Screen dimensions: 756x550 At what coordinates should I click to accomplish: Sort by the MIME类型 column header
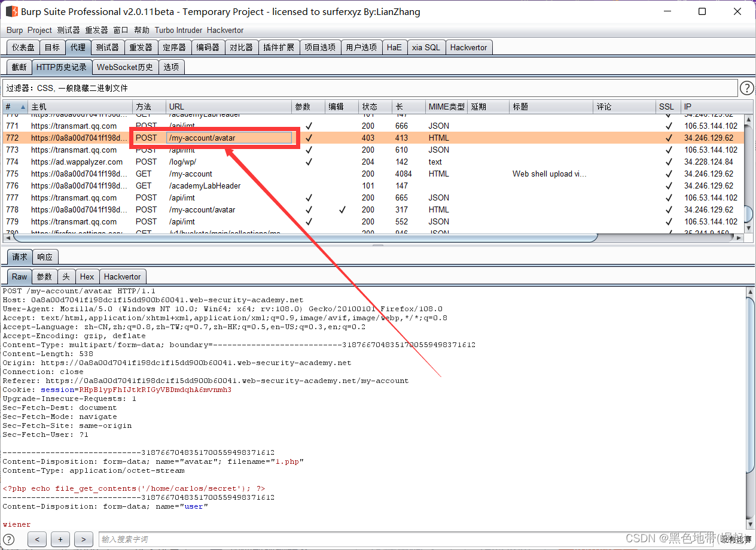coord(446,107)
